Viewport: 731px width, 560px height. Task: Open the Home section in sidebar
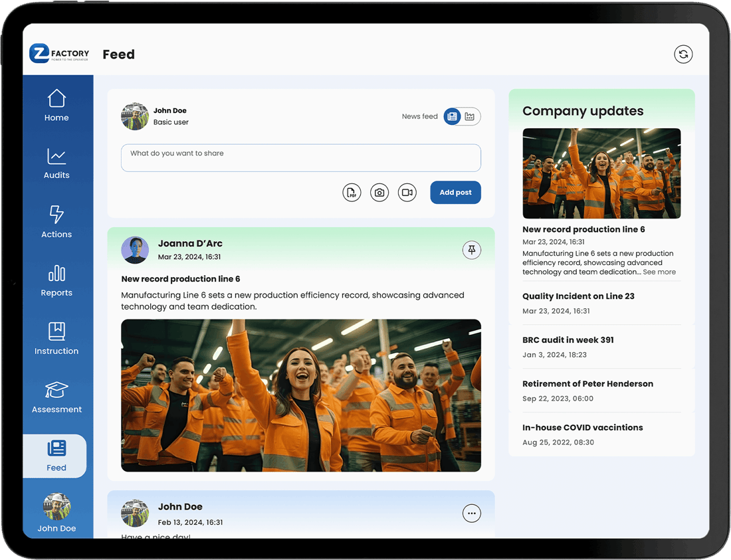[x=56, y=106]
